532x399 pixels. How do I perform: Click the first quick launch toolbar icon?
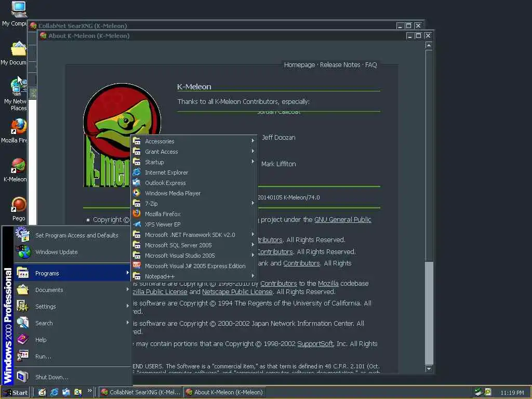42,392
